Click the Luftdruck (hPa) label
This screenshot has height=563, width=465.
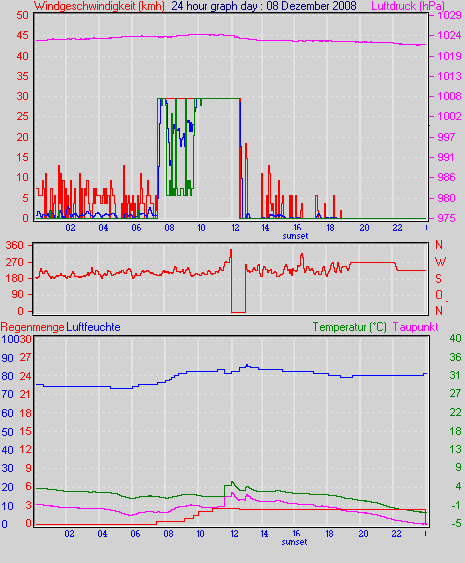click(x=408, y=6)
